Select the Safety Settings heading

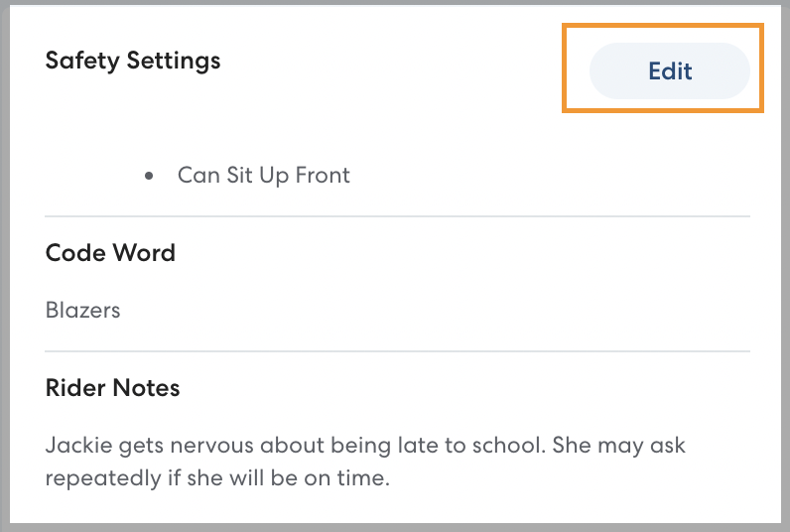tap(133, 61)
